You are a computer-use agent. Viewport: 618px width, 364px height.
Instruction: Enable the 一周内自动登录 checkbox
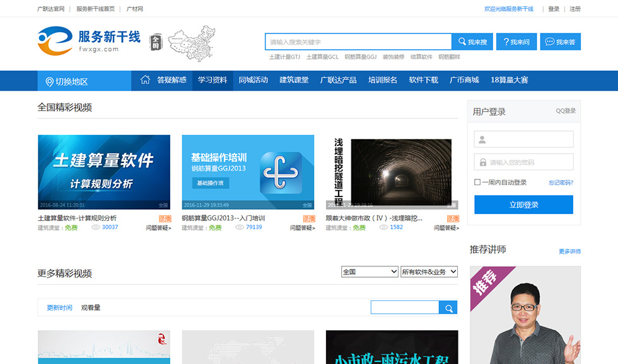pyautogui.click(x=477, y=183)
